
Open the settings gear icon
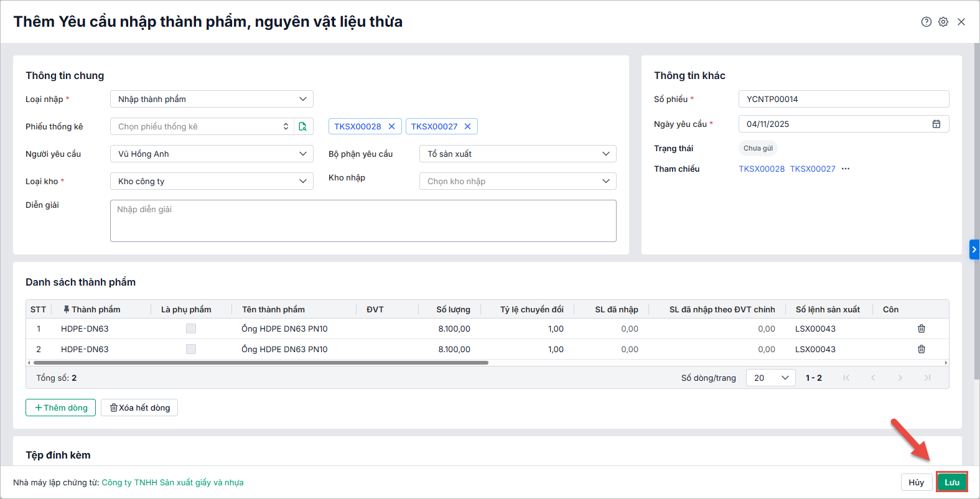click(x=943, y=22)
